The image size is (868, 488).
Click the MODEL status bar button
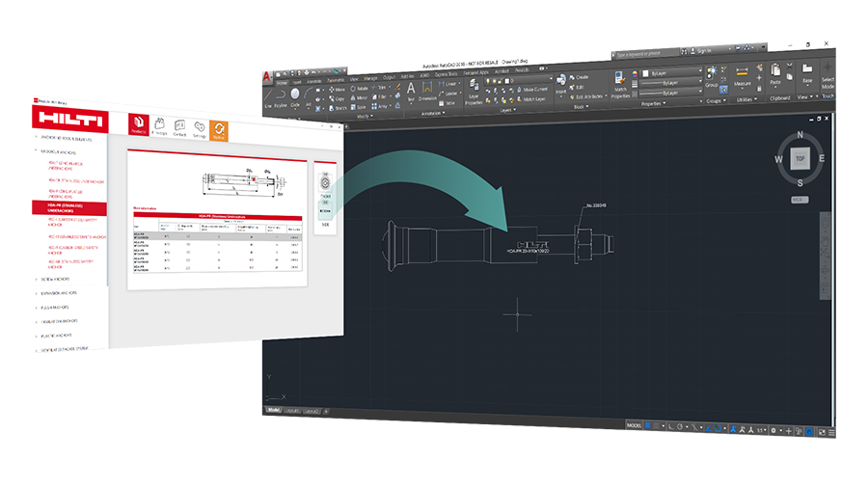click(634, 425)
